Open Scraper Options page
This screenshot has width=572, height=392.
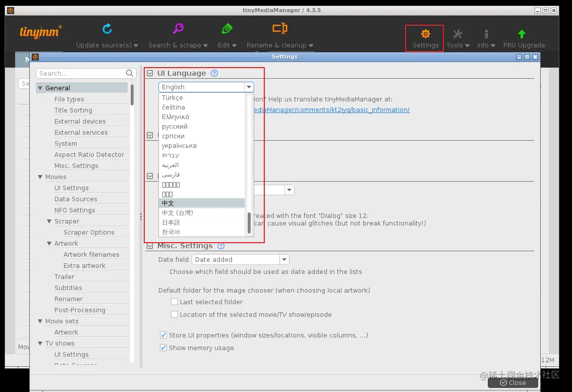click(89, 233)
